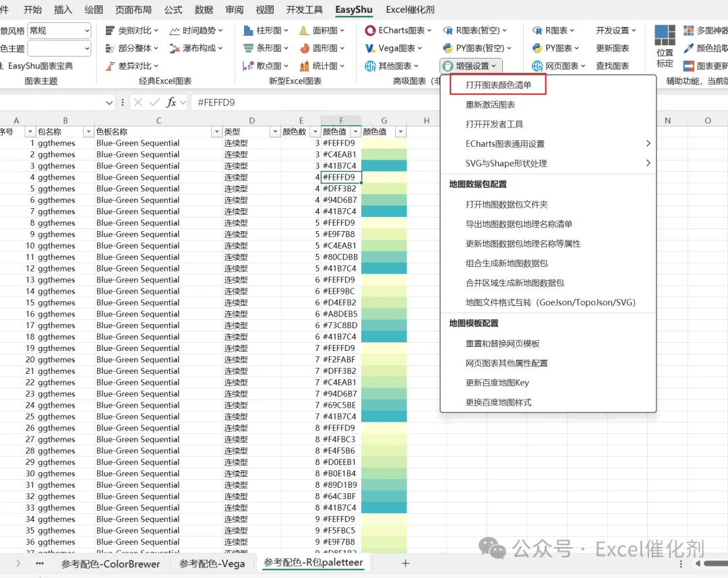Click the 更新图表 button
Viewport: 728px width, 578px height.
click(x=612, y=49)
